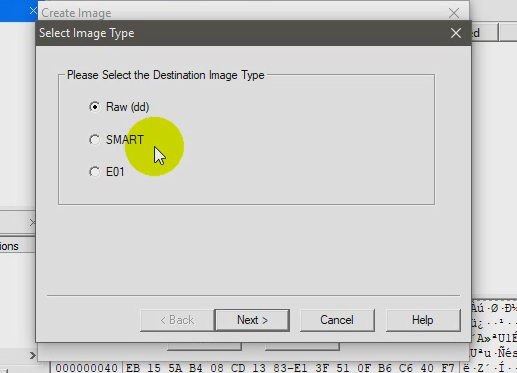Image resolution: width=517 pixels, height=373 pixels.
Task: Cancel the image type selection
Action: (337, 320)
